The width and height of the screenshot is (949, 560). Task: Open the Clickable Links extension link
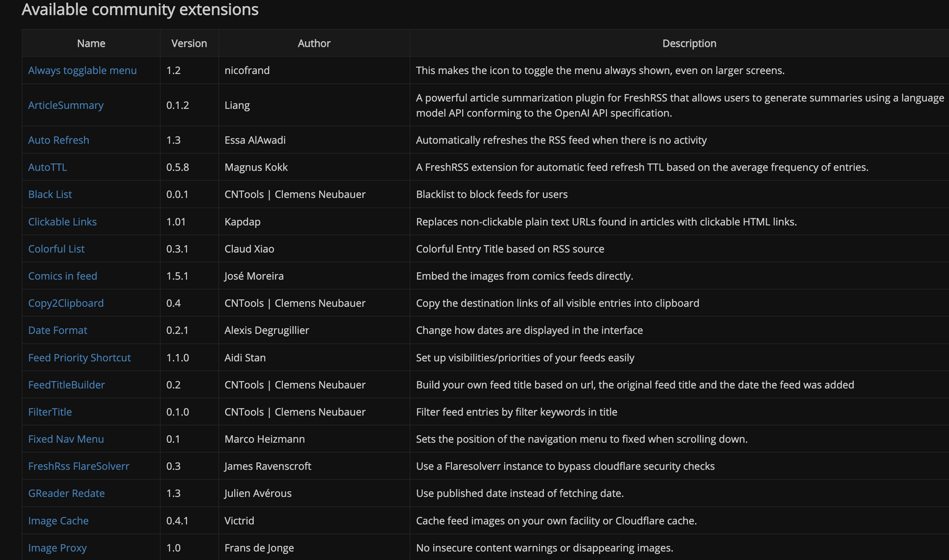(x=62, y=221)
